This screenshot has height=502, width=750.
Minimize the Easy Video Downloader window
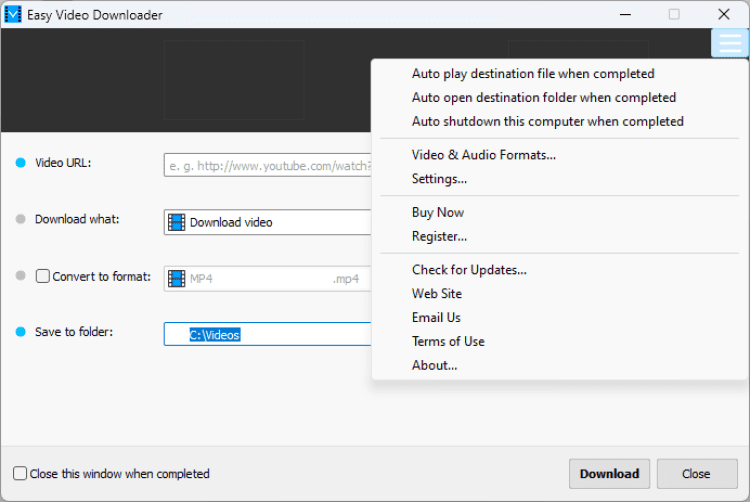[x=625, y=14]
